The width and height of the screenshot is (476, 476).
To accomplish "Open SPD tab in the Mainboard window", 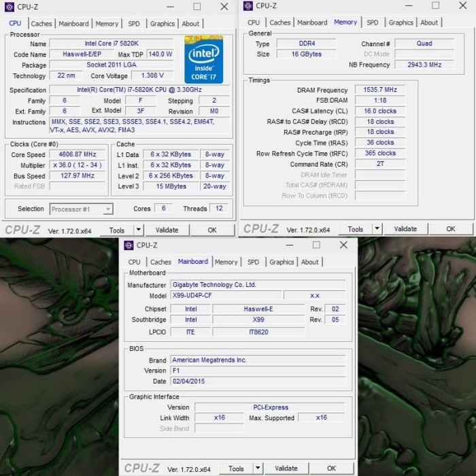I will coord(253,262).
